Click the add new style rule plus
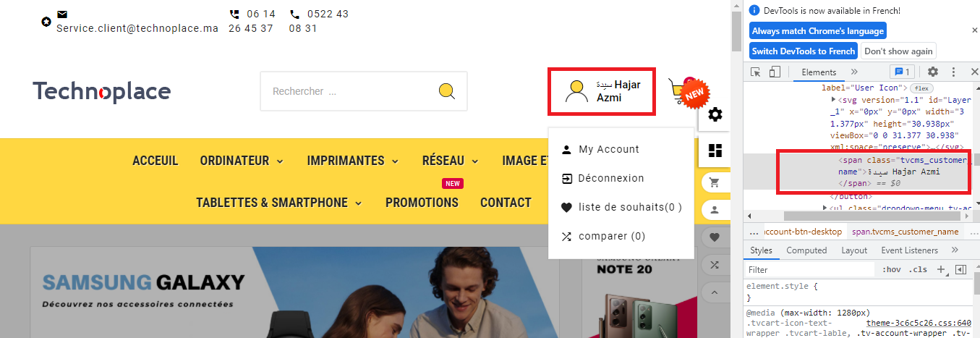The image size is (980, 338). point(941,269)
